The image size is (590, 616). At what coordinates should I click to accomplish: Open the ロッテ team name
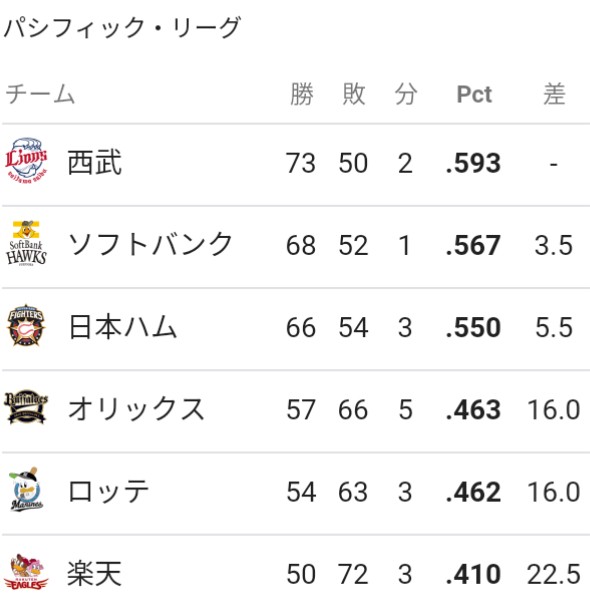point(108,491)
